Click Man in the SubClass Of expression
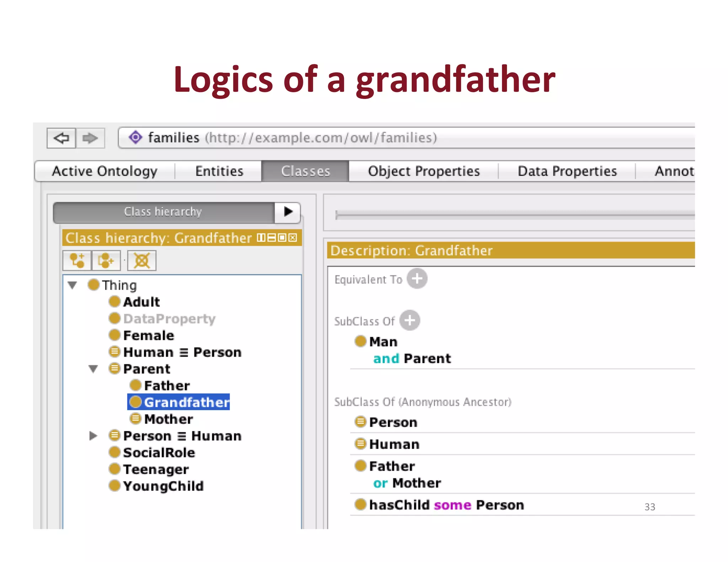This screenshot has width=728, height=562. [383, 341]
